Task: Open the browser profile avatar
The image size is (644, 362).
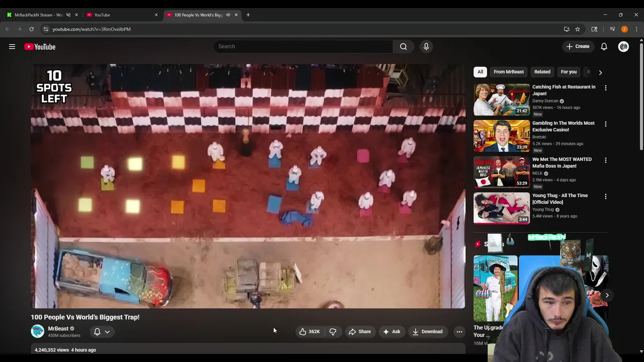Action: point(624,29)
